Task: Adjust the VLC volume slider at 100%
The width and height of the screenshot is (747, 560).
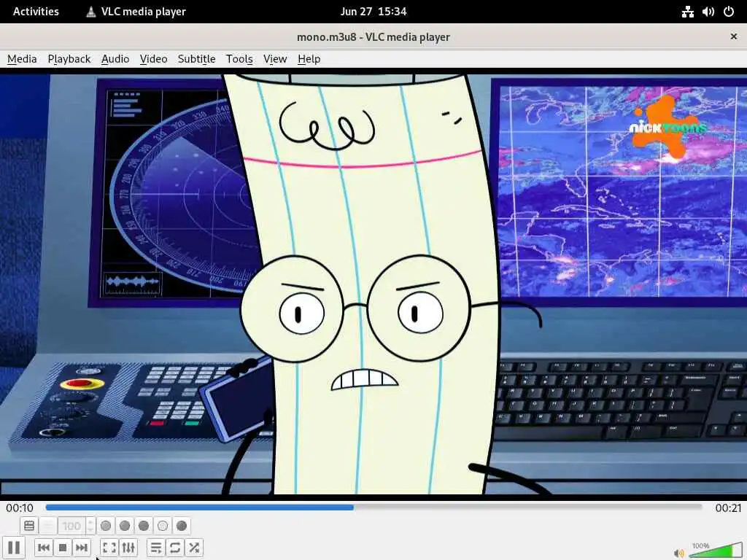Action: point(715,551)
